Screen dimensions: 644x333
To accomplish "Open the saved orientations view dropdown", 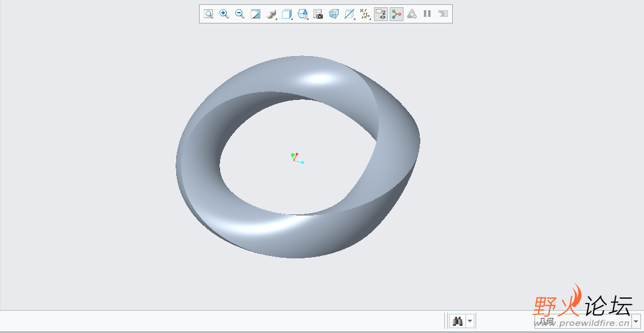I will [302, 14].
